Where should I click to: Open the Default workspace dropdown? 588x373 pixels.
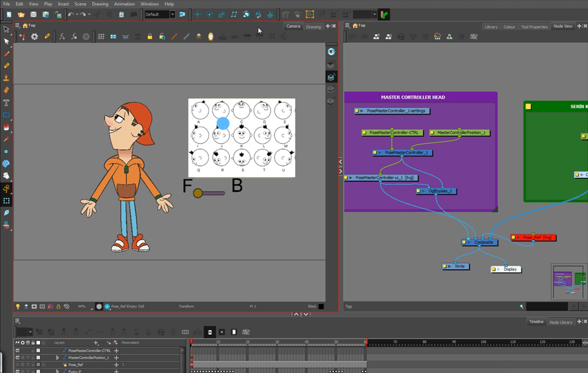pos(172,14)
